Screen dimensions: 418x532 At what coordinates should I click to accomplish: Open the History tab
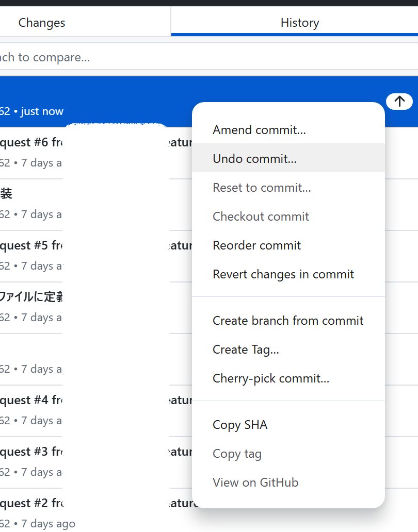[x=294, y=22]
